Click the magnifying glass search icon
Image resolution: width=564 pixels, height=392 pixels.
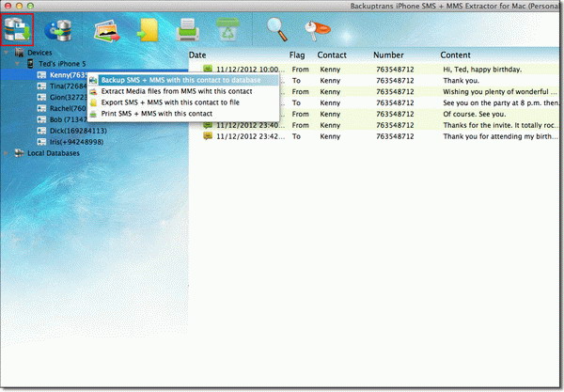pyautogui.click(x=277, y=29)
